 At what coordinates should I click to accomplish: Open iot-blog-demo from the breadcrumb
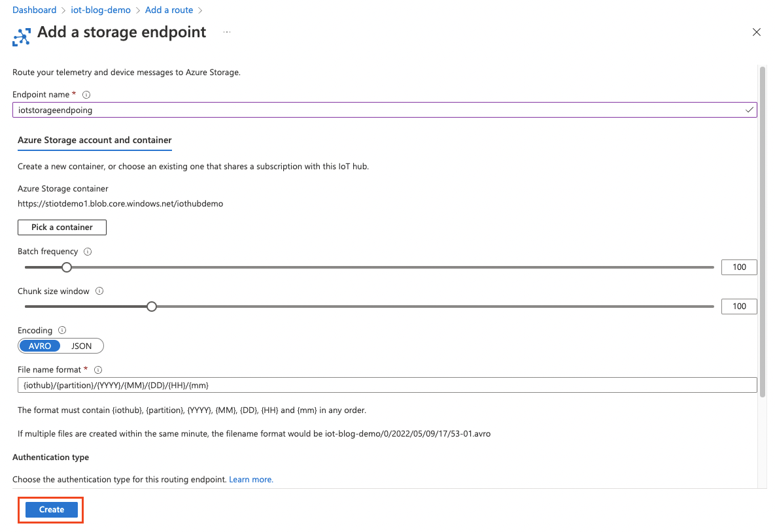(100, 9)
